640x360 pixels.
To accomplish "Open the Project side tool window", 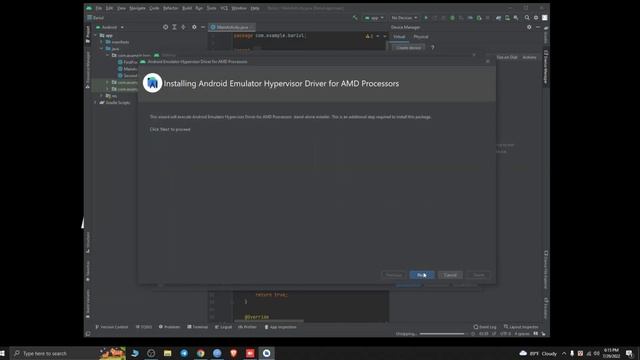I will point(88,34).
